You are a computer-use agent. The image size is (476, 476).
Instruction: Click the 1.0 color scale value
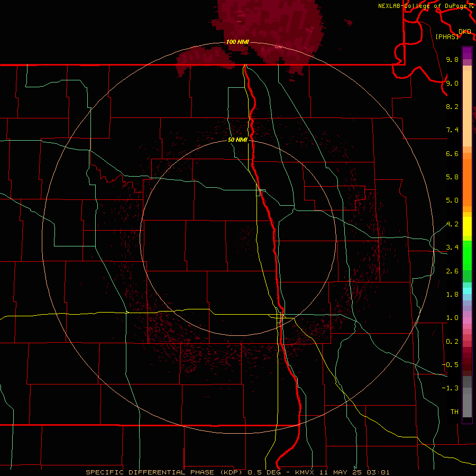click(x=452, y=318)
